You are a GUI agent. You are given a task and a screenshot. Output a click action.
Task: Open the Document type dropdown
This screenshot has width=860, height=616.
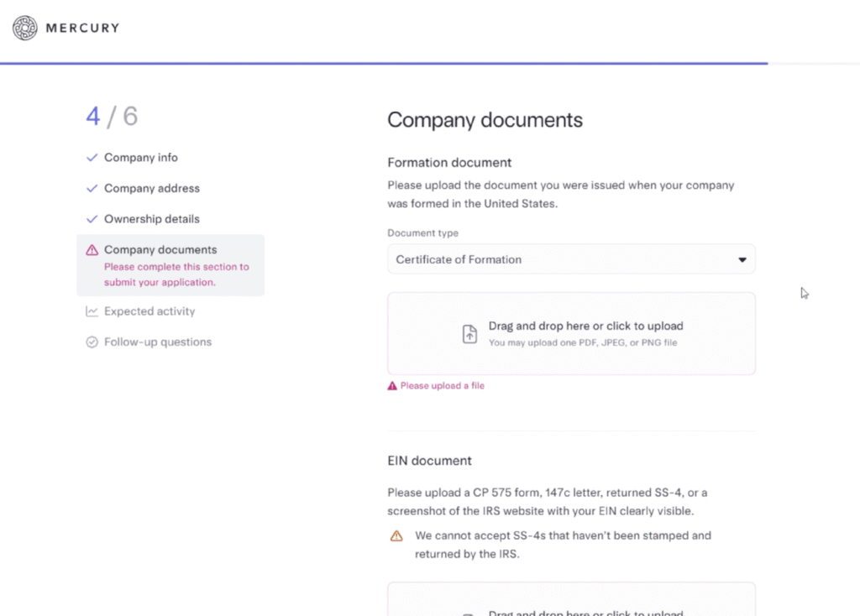click(x=571, y=259)
